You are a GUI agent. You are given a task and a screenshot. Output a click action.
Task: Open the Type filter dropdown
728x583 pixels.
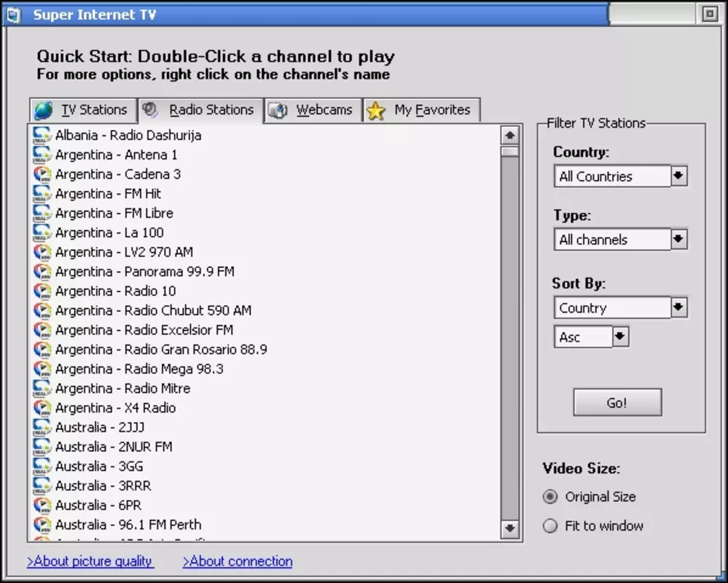pos(678,239)
